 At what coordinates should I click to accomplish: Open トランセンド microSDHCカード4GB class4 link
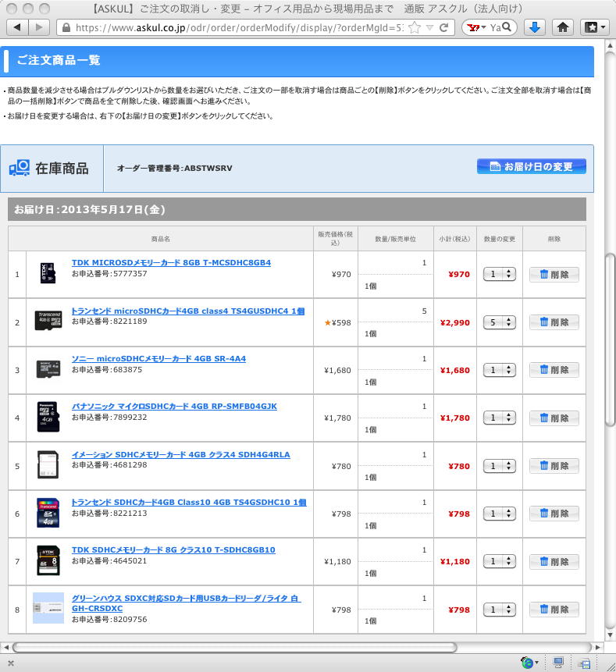187,311
